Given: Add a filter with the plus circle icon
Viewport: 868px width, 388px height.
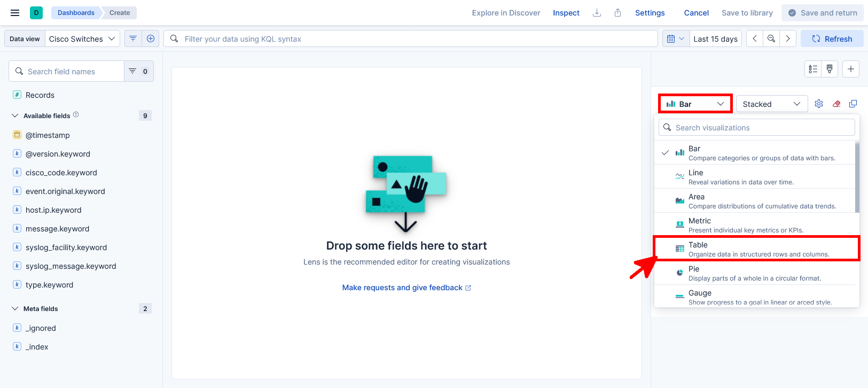Looking at the screenshot, I should [x=151, y=38].
